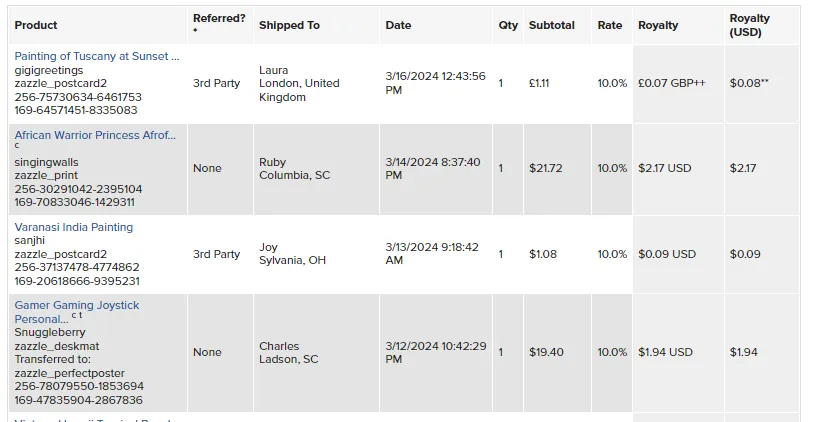Click the Charles Ladson, SC shipping cell
The height and width of the screenshot is (422, 816).
click(288, 352)
